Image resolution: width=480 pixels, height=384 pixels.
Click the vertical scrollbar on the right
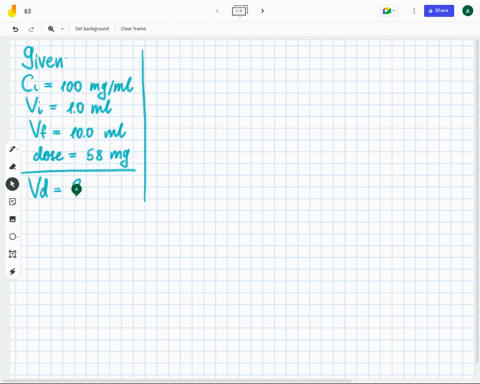[477, 202]
